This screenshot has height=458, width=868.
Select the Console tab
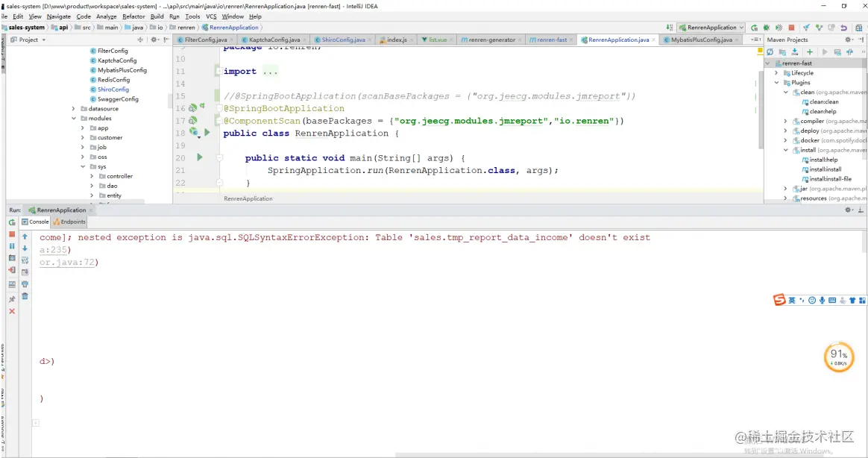[35, 222]
